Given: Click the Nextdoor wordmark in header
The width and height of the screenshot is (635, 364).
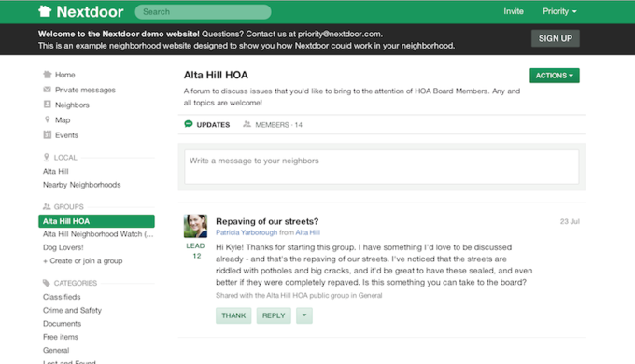Looking at the screenshot, I should 90,12.
